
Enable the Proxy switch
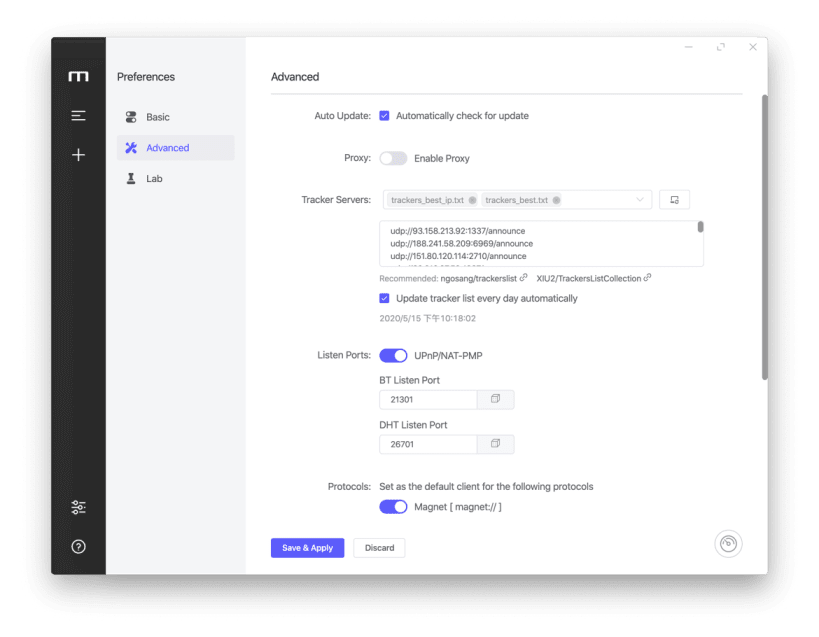tap(393, 158)
